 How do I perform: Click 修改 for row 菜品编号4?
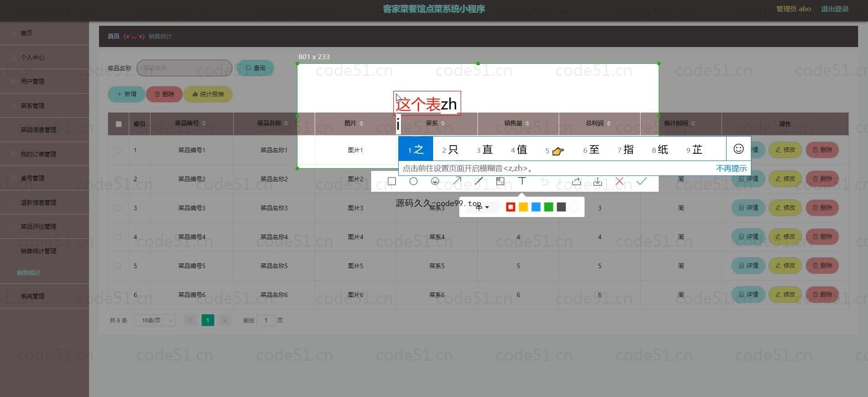(x=785, y=236)
